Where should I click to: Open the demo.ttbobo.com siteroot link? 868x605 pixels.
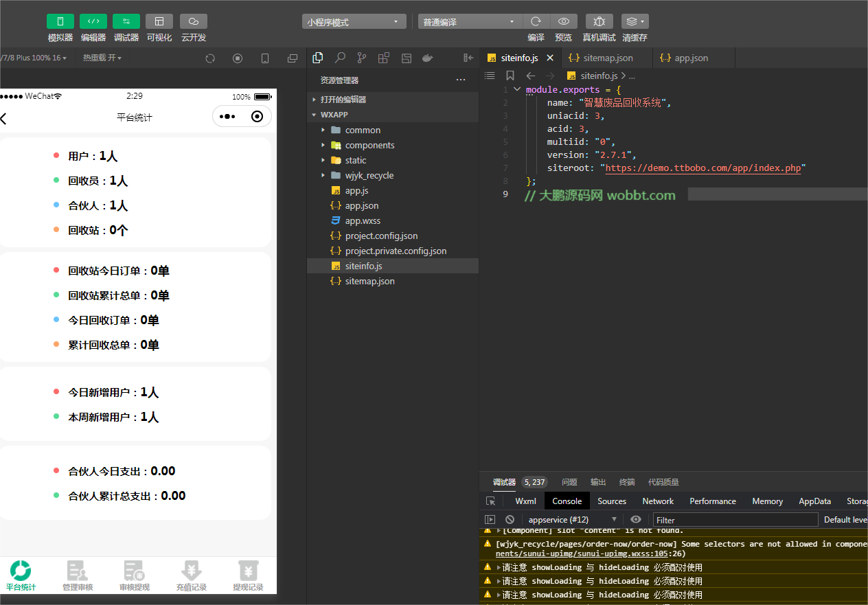[x=703, y=168]
